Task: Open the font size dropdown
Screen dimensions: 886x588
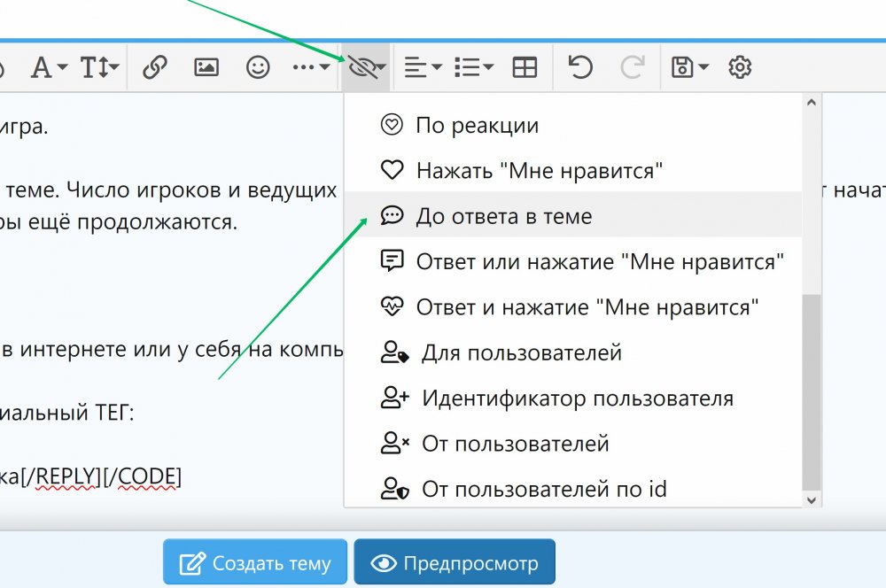Action: 99,67
